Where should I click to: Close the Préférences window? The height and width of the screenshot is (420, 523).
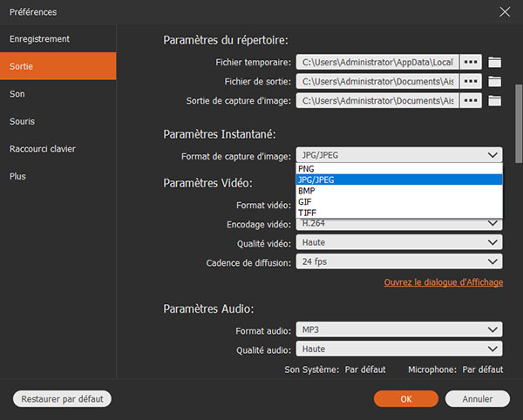coord(505,12)
